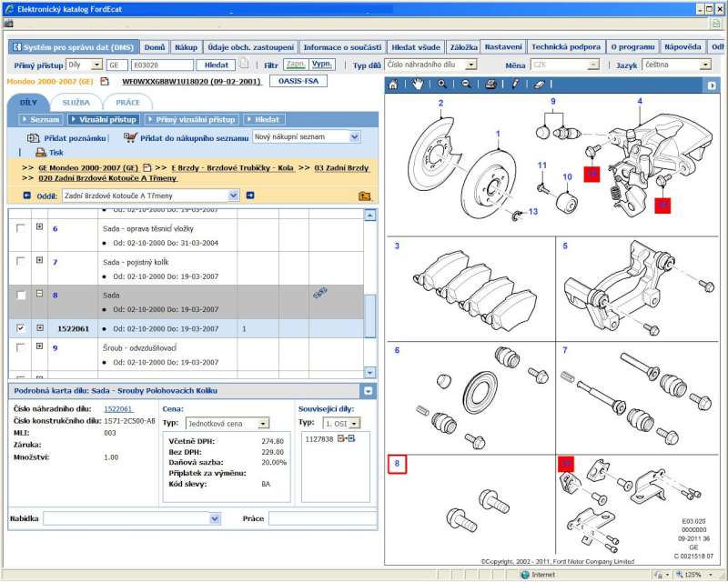Screen dimensions: 728x582
Task: Print the diagram with printer icon
Action: tap(490, 85)
